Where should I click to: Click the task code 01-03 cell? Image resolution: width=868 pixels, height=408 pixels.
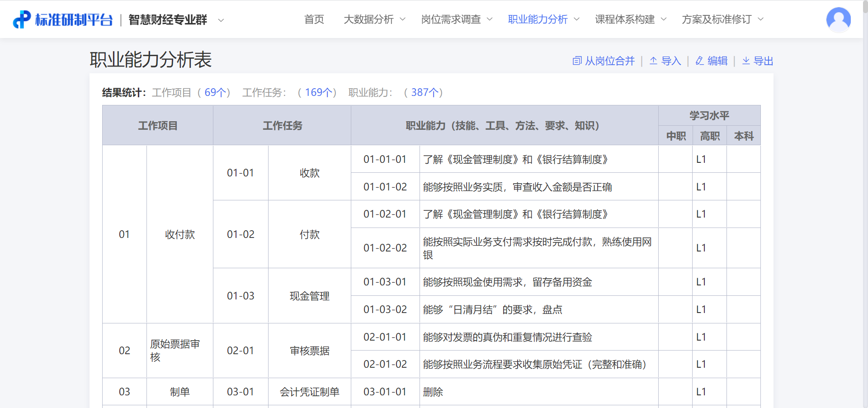click(241, 296)
